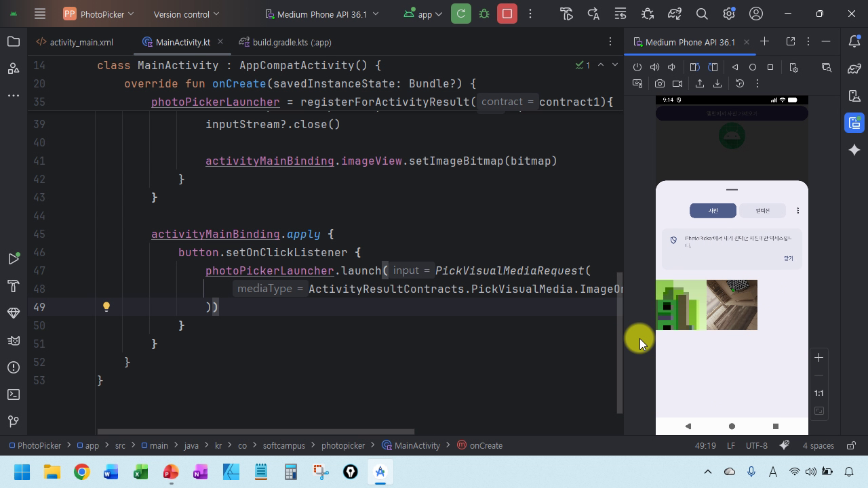This screenshot has width=868, height=488.
Task: Take an emulator screenshot
Action: pos(659,83)
